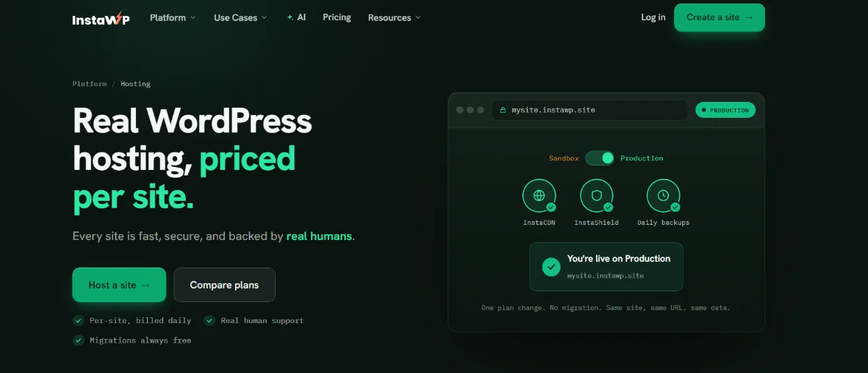
Task: Click the 'InstaShield' label
Action: click(597, 223)
